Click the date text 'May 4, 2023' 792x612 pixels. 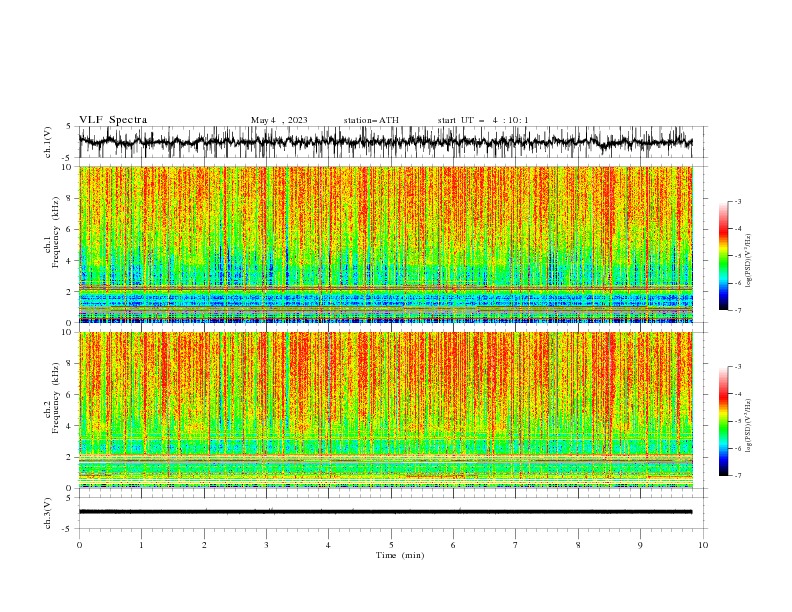[279, 120]
